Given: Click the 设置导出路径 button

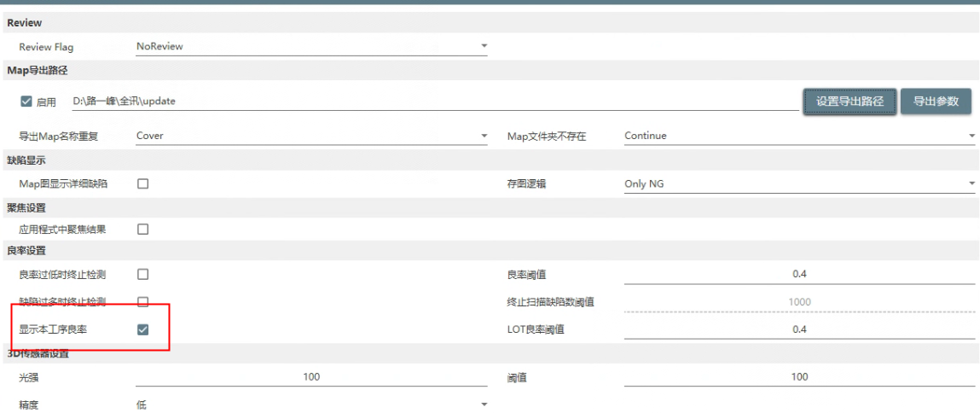Looking at the screenshot, I should coord(850,102).
